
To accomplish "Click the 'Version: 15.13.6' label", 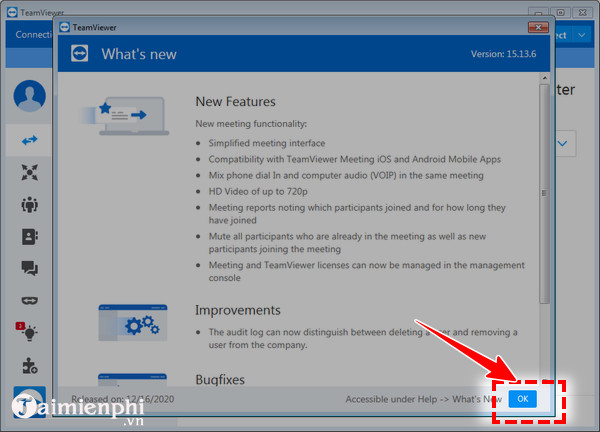I will point(503,54).
